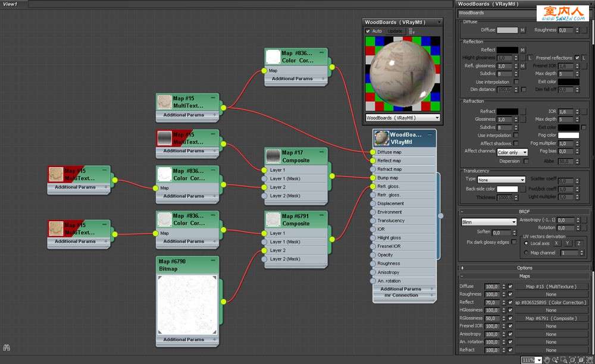Click the WoodBoards material name field
Image resolution: width=595 pixels, height=364 pixels.
tap(497, 13)
